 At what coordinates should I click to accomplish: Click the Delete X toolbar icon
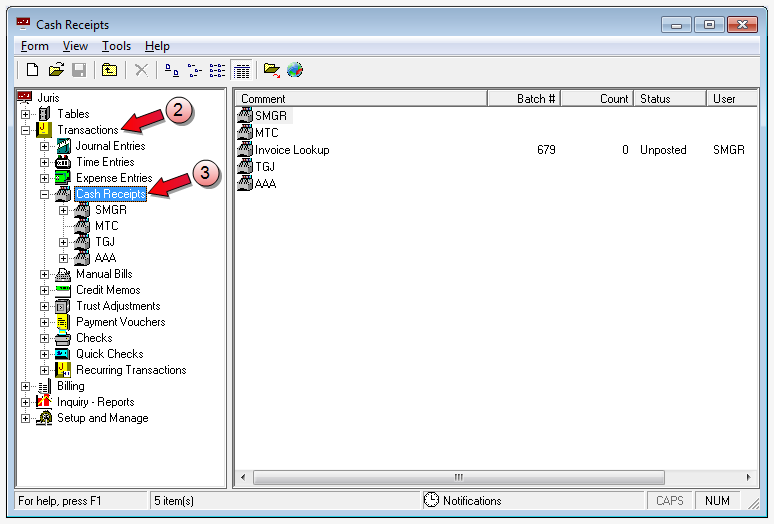click(x=141, y=70)
